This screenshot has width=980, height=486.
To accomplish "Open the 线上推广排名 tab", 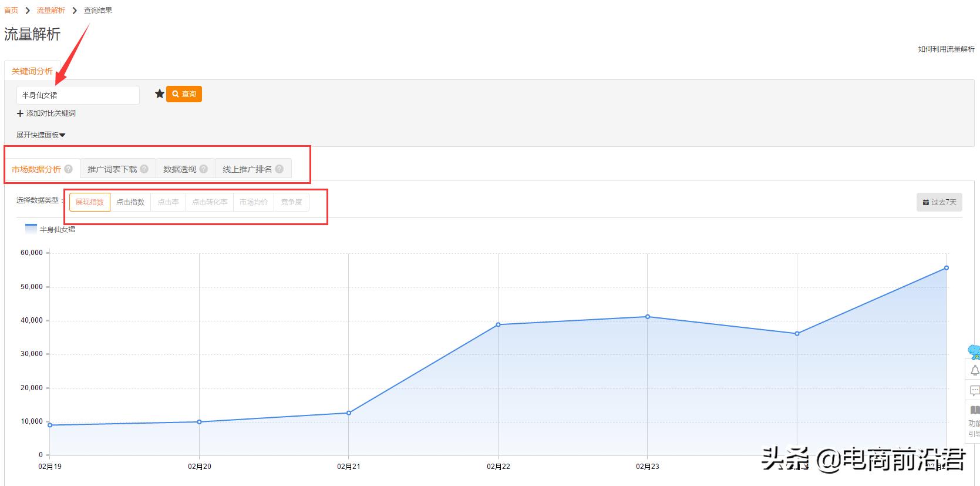I will [247, 169].
